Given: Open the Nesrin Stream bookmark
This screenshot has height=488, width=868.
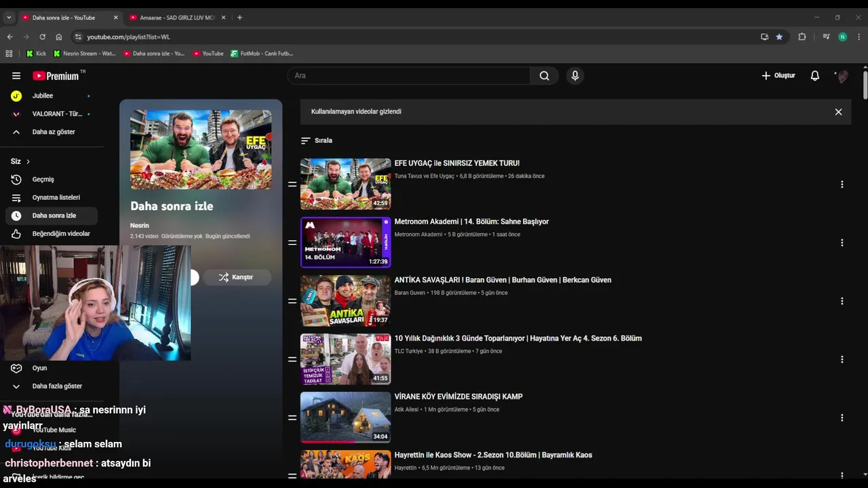Looking at the screenshot, I should (85, 54).
